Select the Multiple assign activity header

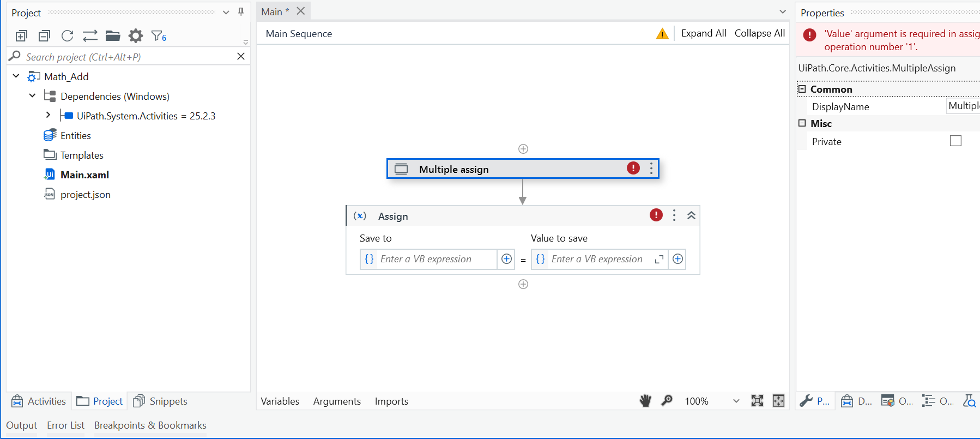coord(523,169)
